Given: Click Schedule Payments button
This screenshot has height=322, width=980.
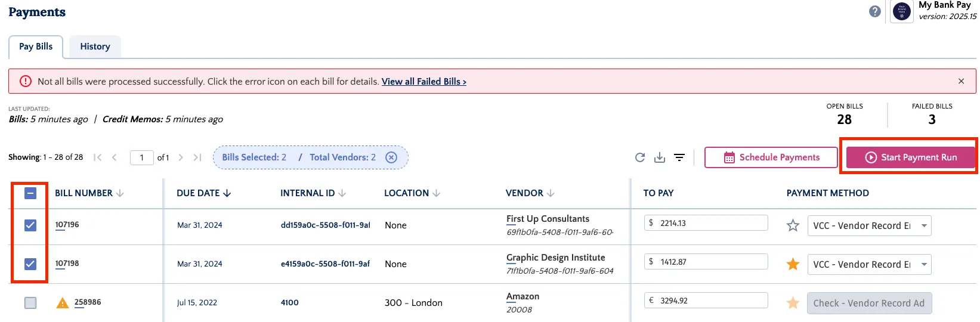Looking at the screenshot, I should pyautogui.click(x=771, y=157).
